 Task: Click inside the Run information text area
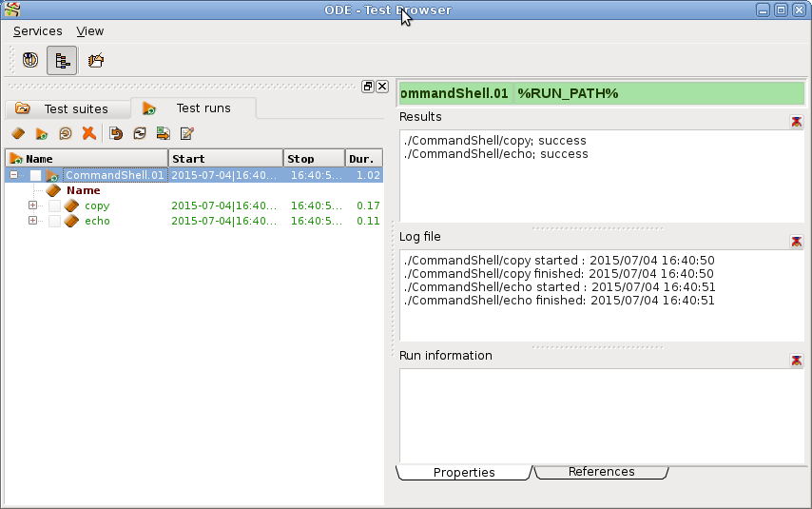click(601, 414)
